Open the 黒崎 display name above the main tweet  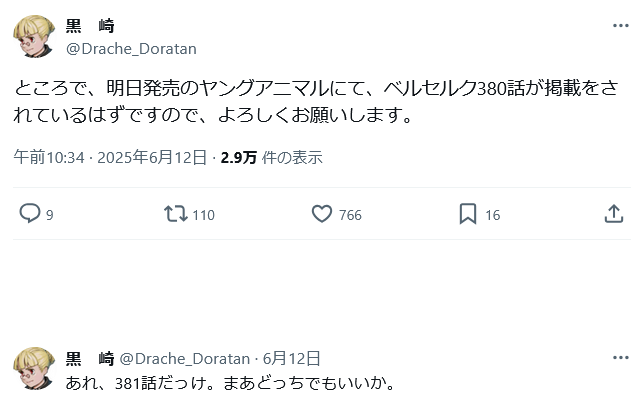pyautogui.click(x=89, y=27)
